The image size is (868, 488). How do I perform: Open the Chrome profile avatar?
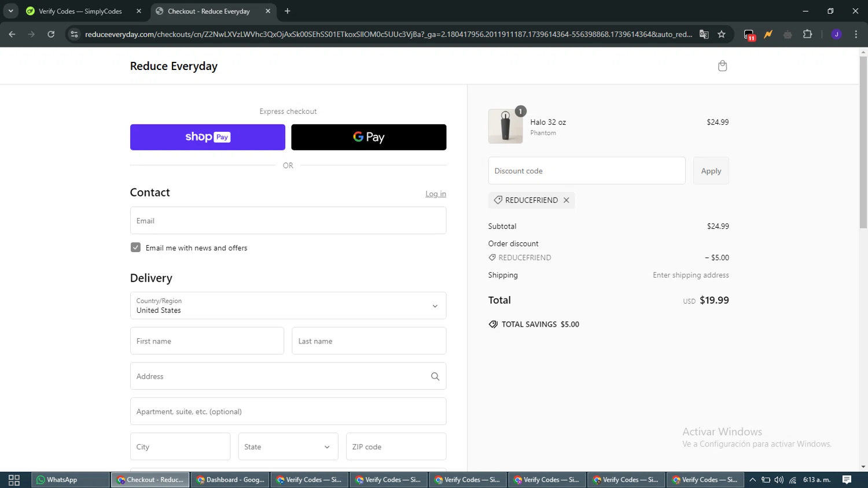pyautogui.click(x=836, y=34)
